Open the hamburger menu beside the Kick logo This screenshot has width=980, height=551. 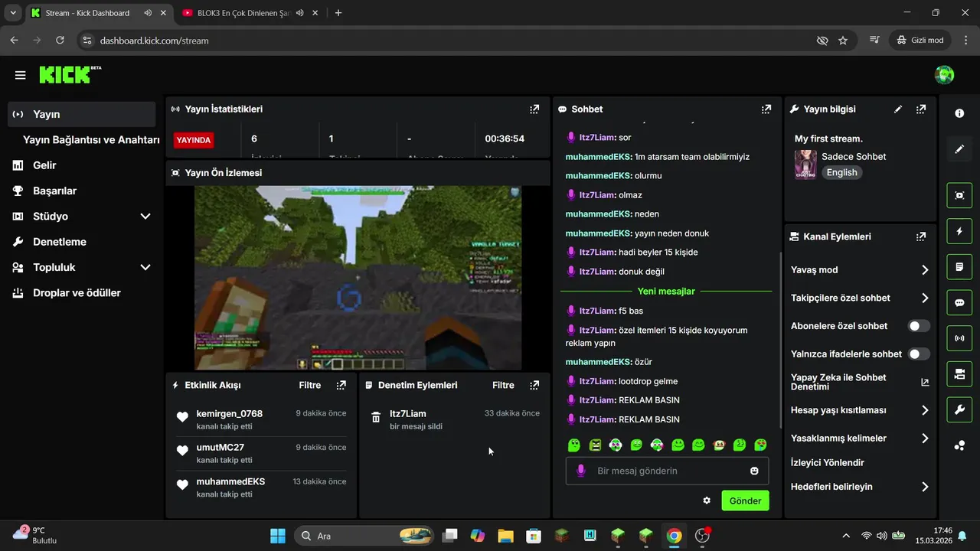click(21, 75)
